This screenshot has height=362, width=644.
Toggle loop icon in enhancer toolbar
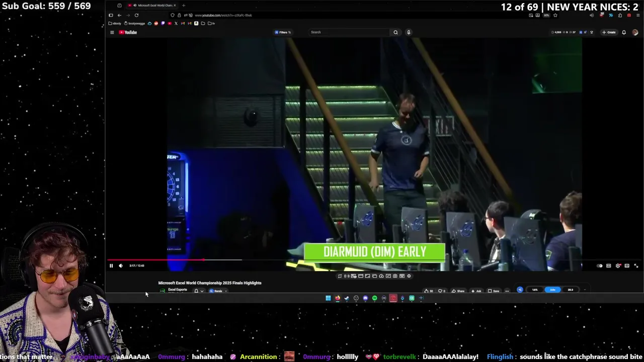[340, 276]
